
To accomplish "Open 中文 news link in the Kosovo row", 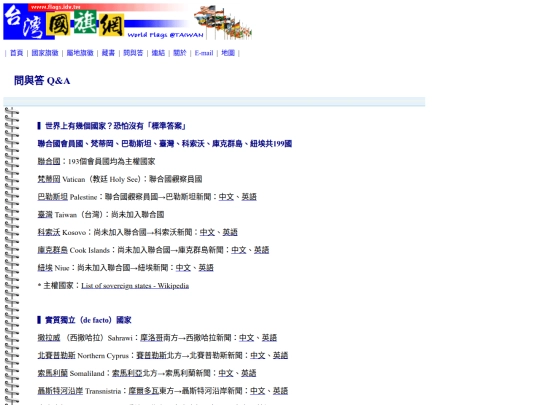I will (x=207, y=232).
